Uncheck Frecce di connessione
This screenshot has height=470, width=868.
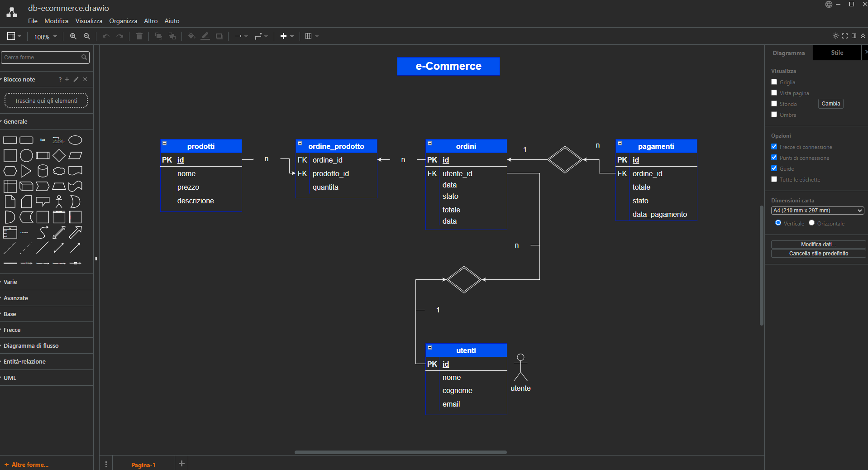[x=774, y=147]
